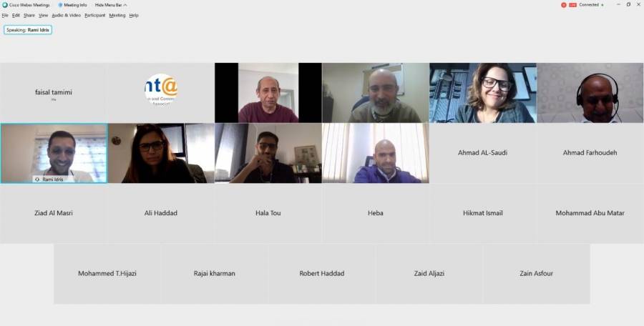Click the Connected status indicator dot

coord(602,5)
